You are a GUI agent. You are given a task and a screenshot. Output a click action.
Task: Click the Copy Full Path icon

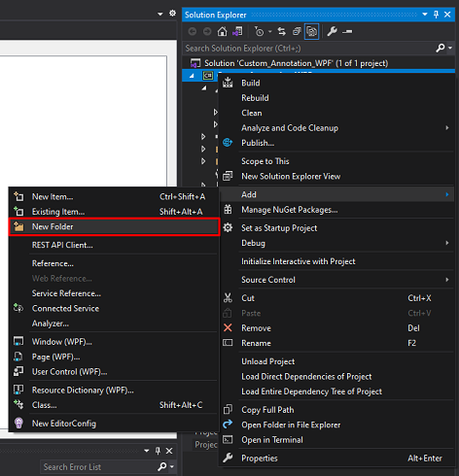pyautogui.click(x=228, y=409)
